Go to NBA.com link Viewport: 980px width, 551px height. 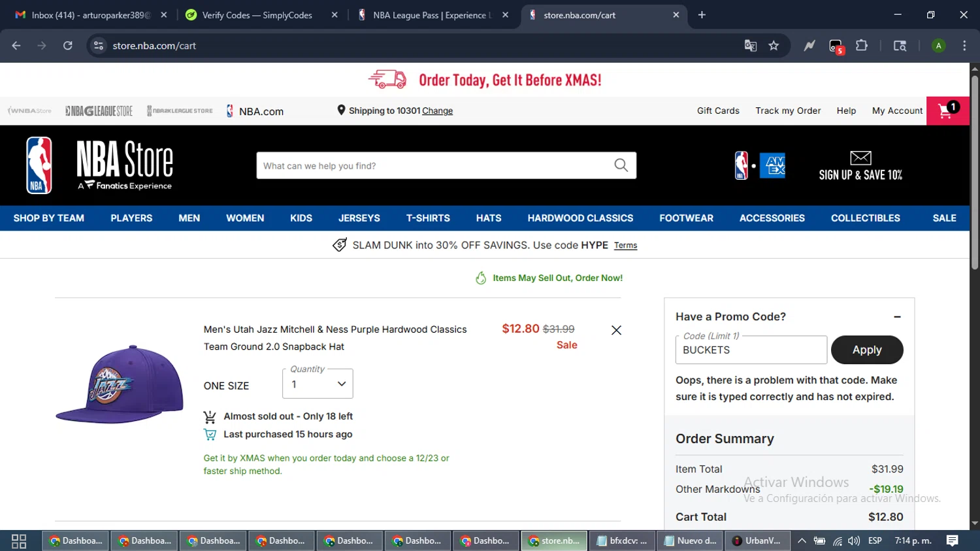pyautogui.click(x=255, y=111)
